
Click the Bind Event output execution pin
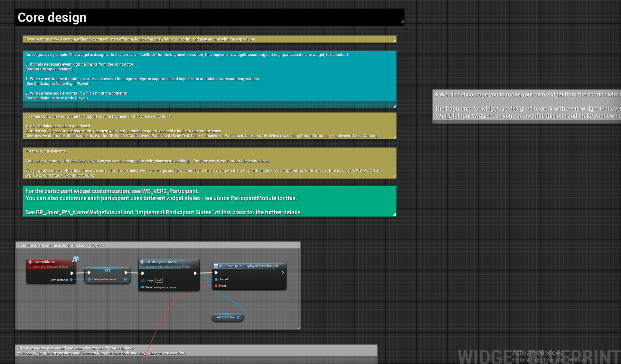coord(282,273)
